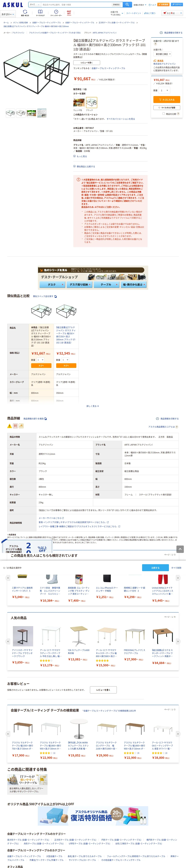Click 商品情報の誤りを報告 link

click(x=35, y=419)
